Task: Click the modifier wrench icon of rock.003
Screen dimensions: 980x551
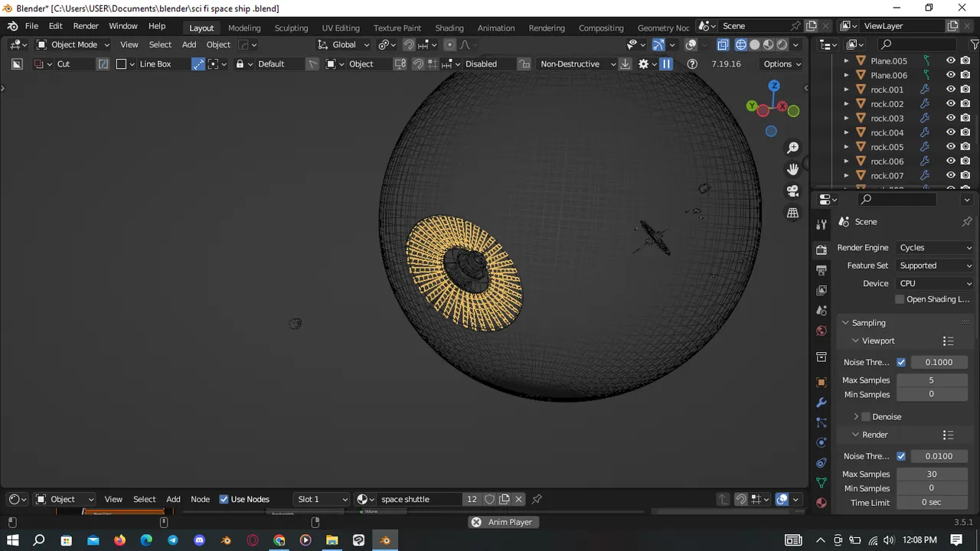Action: [x=925, y=118]
